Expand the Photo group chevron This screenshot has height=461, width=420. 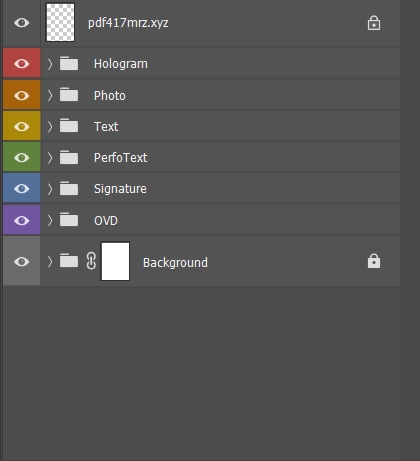[x=50, y=95]
